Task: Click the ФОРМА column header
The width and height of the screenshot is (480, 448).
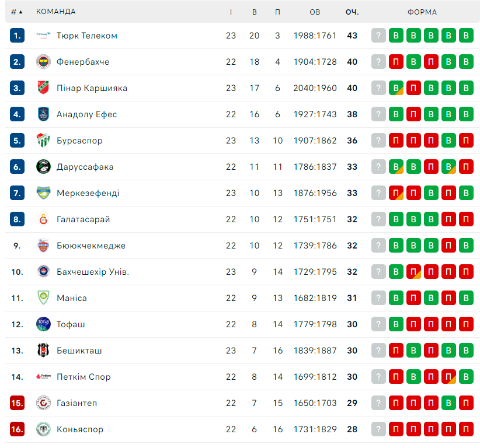Action: 422,12
